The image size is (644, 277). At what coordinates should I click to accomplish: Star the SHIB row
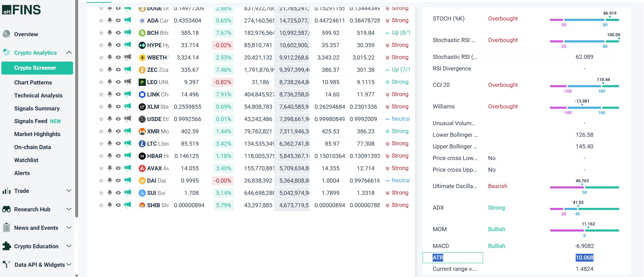point(101,205)
